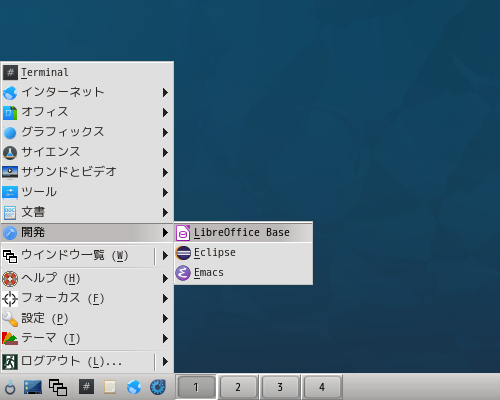Screen dimensions: 500x400
Task: Open フォーカス (F) menu entry
Action: (87, 298)
